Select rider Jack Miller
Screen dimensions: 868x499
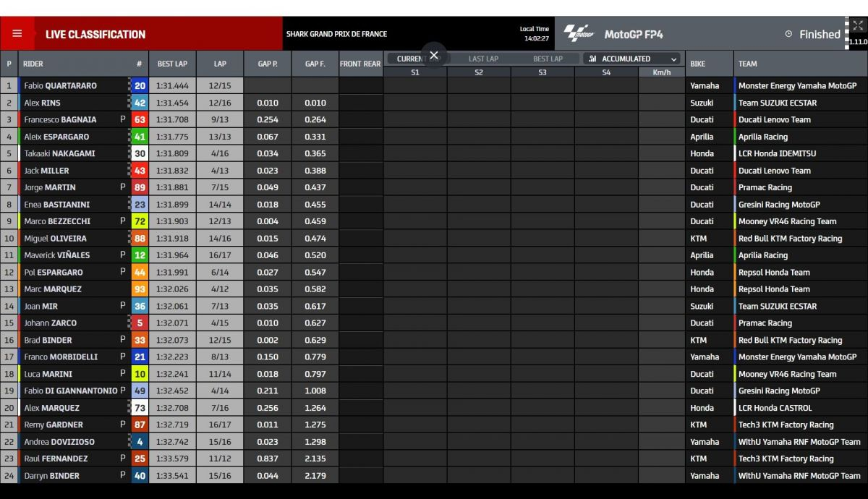pos(47,171)
